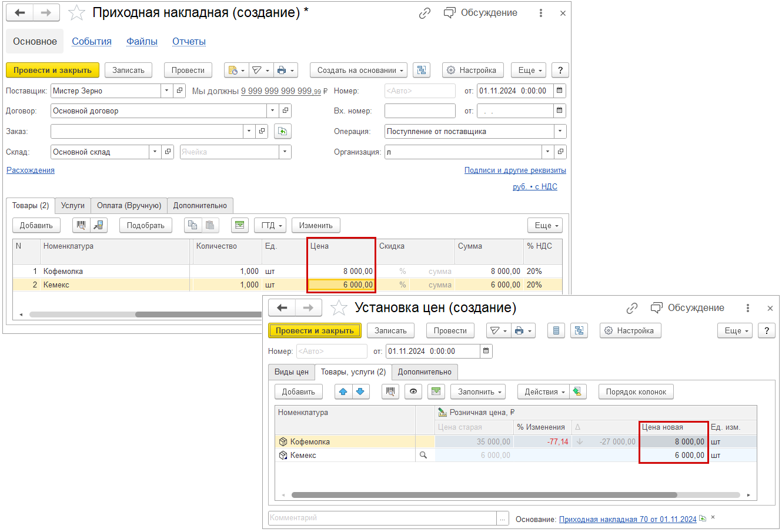782x532 pixels.
Task: Move row up with blue up arrow
Action: (x=343, y=392)
